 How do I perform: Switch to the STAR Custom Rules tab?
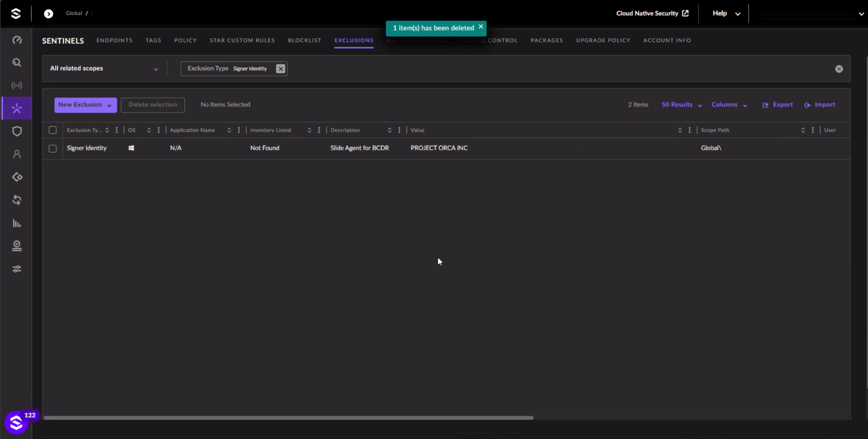[x=242, y=40]
